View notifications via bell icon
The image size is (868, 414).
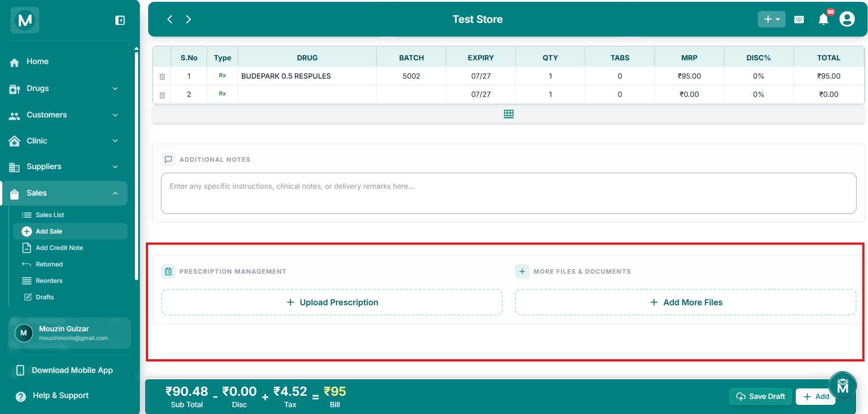tap(824, 19)
